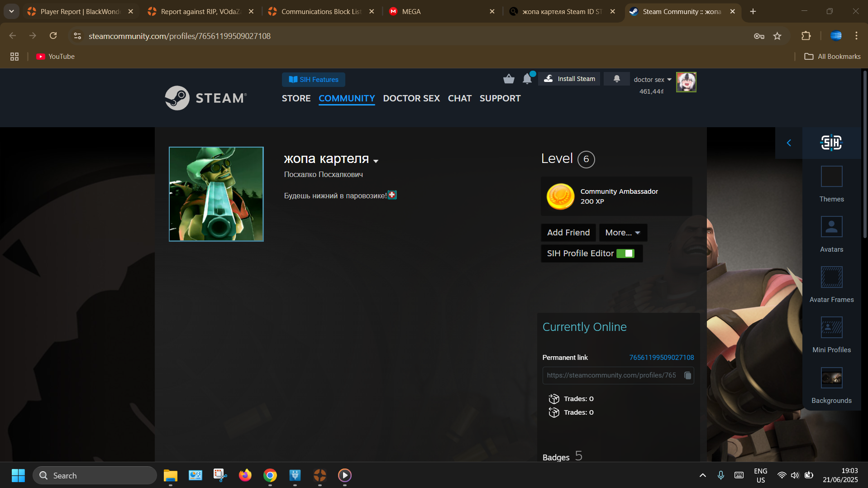Screen dimensions: 868x488
Task: Open the Steam cart basket icon
Action: coord(509,79)
